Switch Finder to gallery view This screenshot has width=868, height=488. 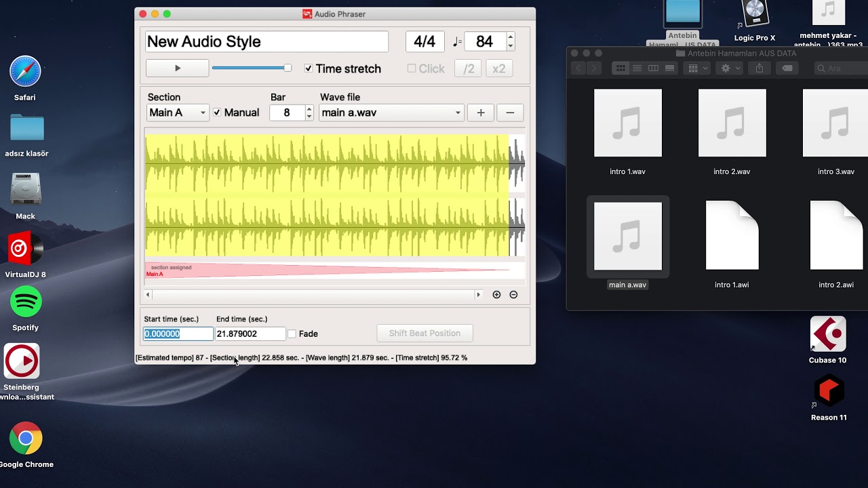tap(669, 68)
